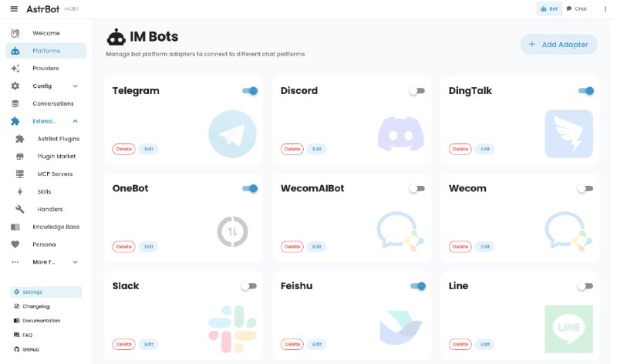
Task: Turn off the OneBot adapter switch
Action: [250, 188]
